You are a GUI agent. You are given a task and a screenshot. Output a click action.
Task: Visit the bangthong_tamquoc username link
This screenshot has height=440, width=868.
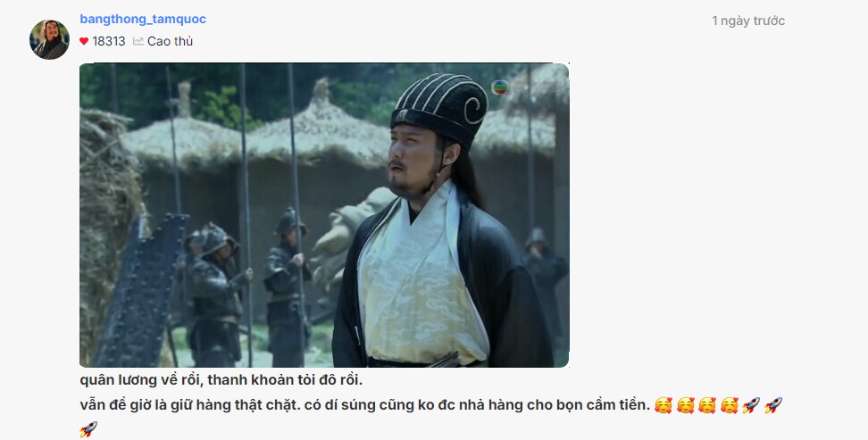point(143,19)
